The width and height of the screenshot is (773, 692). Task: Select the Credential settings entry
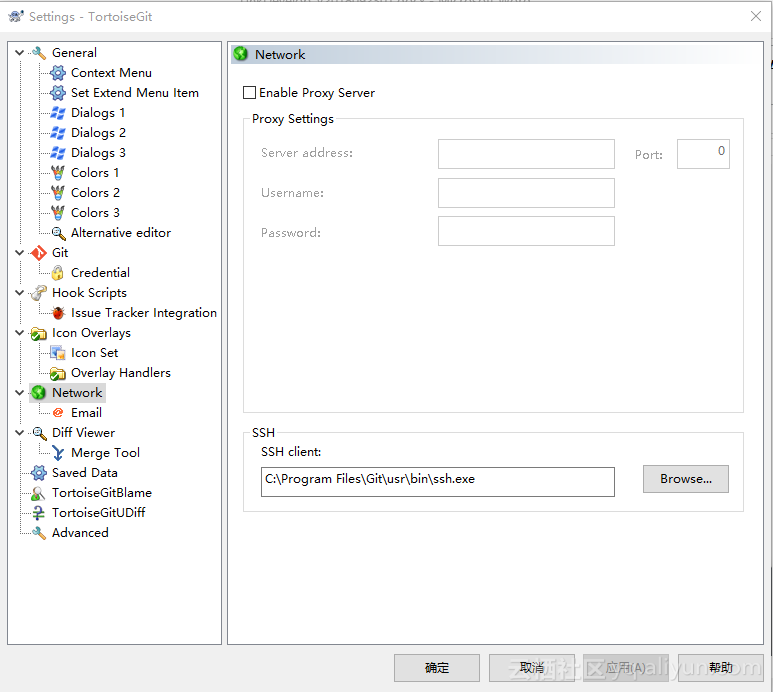[100, 273]
